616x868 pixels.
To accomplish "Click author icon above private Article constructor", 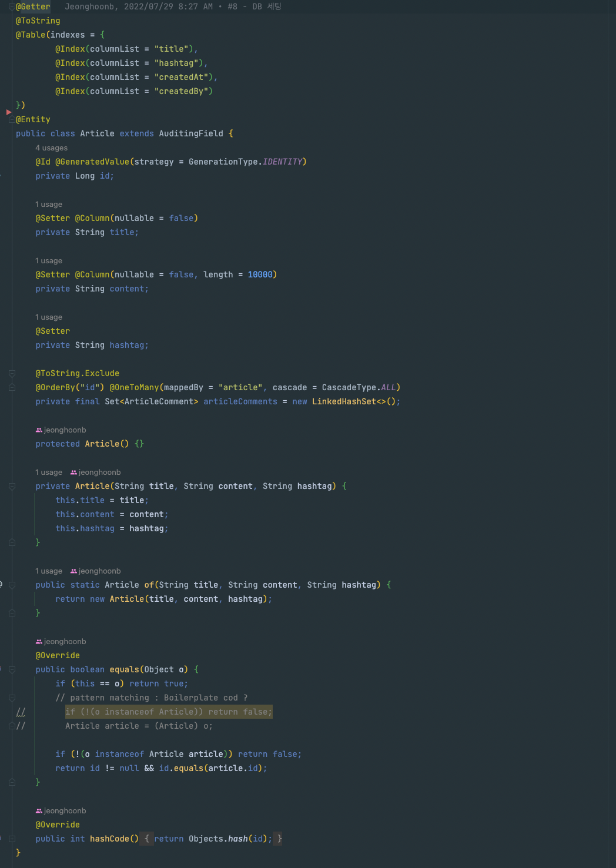I will 73,472.
